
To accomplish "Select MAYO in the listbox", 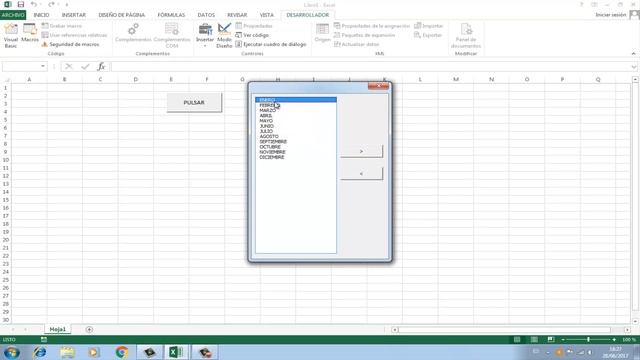I will pyautogui.click(x=296, y=121).
